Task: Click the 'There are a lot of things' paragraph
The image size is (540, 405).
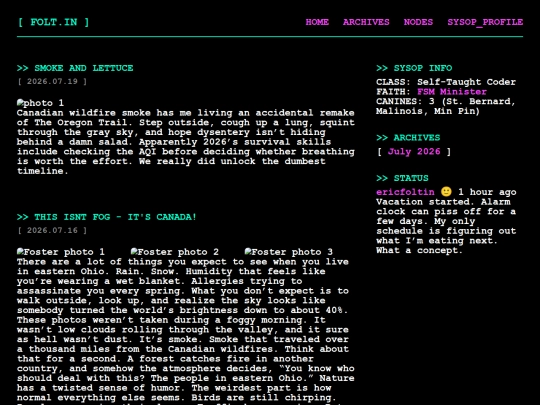Action: click(x=186, y=331)
